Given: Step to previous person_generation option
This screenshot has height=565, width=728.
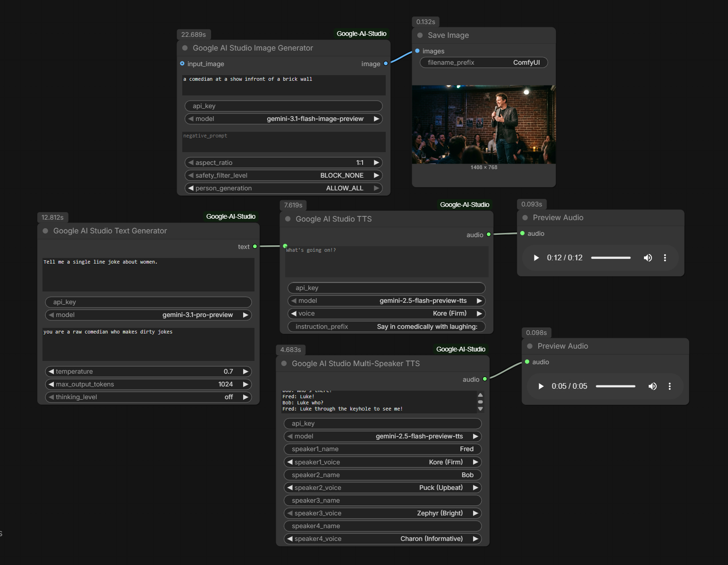Looking at the screenshot, I should (191, 188).
